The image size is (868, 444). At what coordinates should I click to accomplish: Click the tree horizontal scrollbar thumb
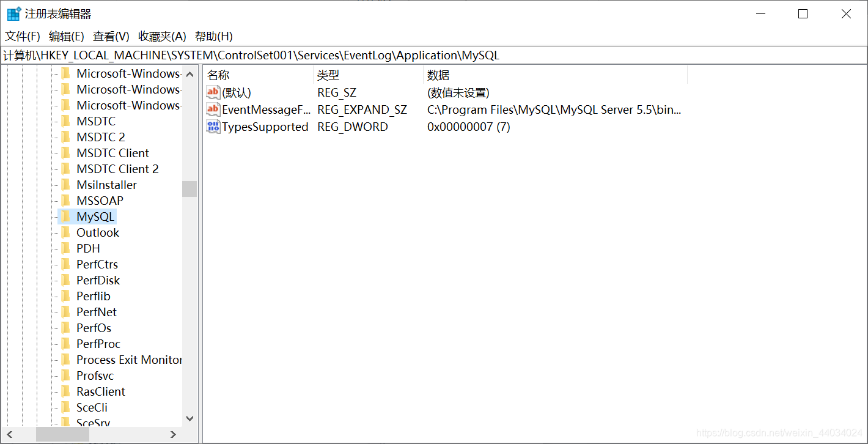62,434
